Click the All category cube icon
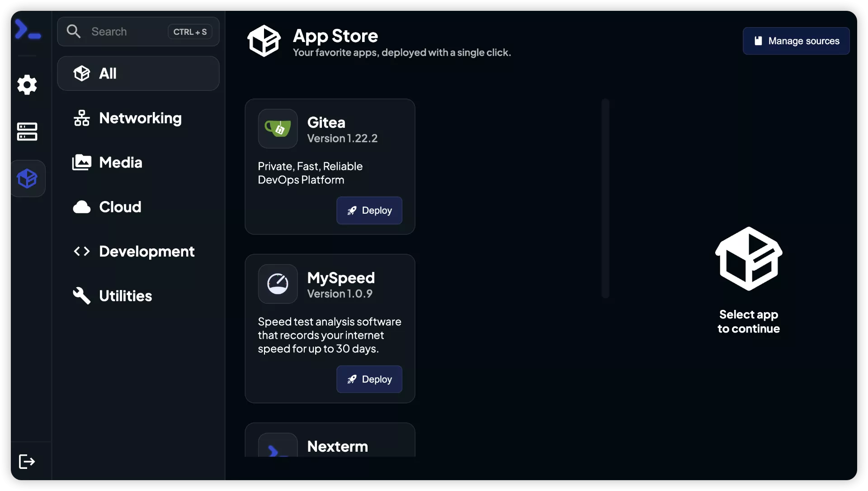This screenshot has height=491, width=868. tap(82, 73)
